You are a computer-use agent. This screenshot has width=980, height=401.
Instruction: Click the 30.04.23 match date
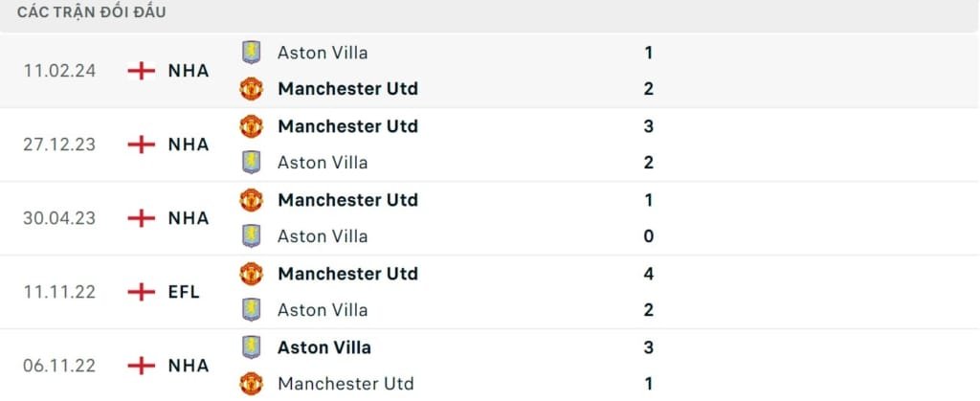click(x=59, y=218)
